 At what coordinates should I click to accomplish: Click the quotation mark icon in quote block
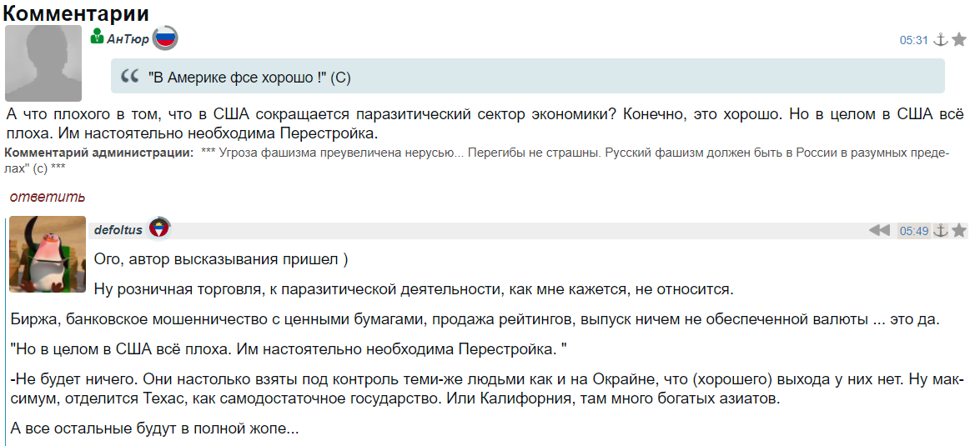(x=129, y=77)
